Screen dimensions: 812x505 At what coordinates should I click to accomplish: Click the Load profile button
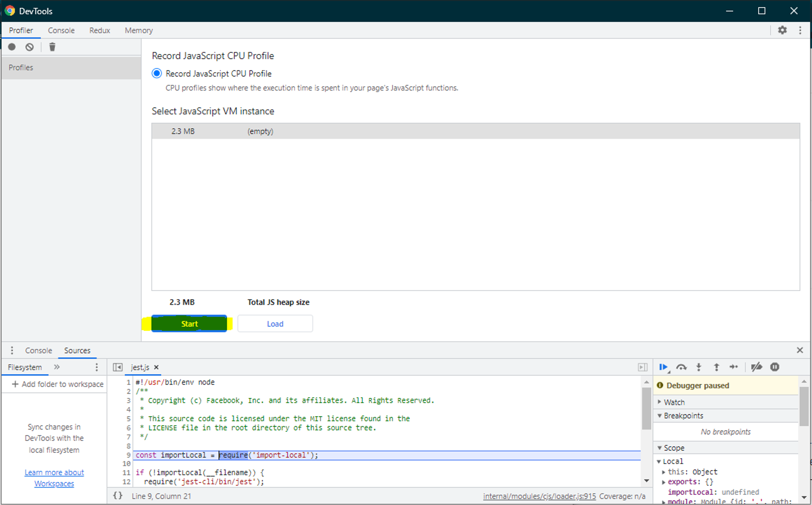[x=275, y=324]
